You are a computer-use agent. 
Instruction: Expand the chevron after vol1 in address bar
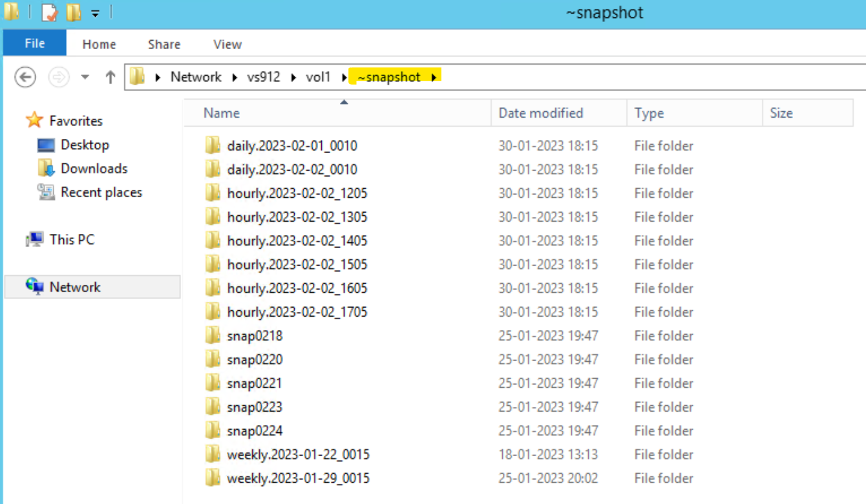(344, 78)
